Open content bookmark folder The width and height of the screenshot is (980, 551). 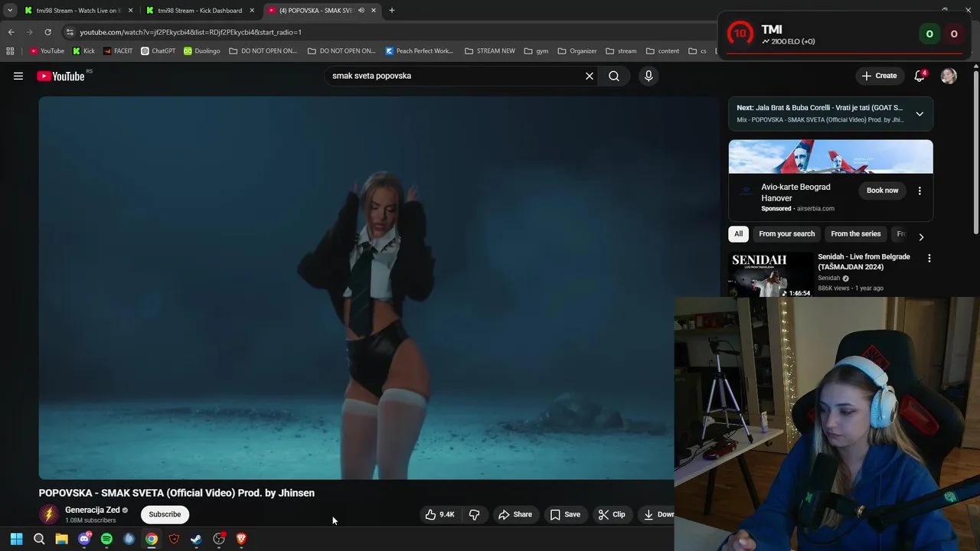[x=662, y=51]
